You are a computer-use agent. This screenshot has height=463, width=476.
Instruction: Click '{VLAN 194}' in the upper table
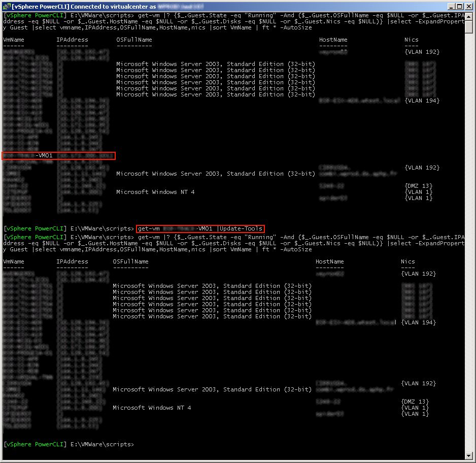coord(422,101)
